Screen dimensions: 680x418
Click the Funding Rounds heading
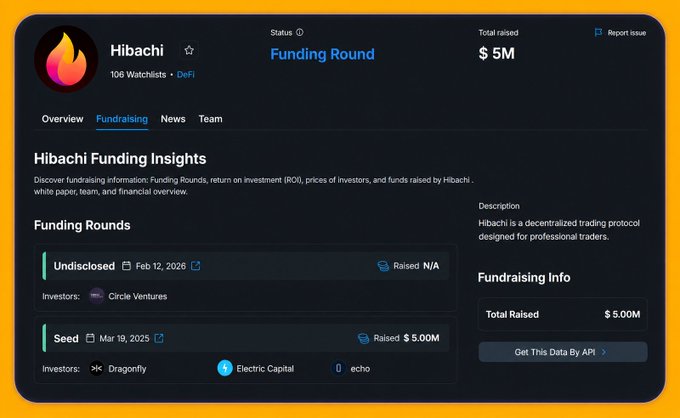[82, 225]
